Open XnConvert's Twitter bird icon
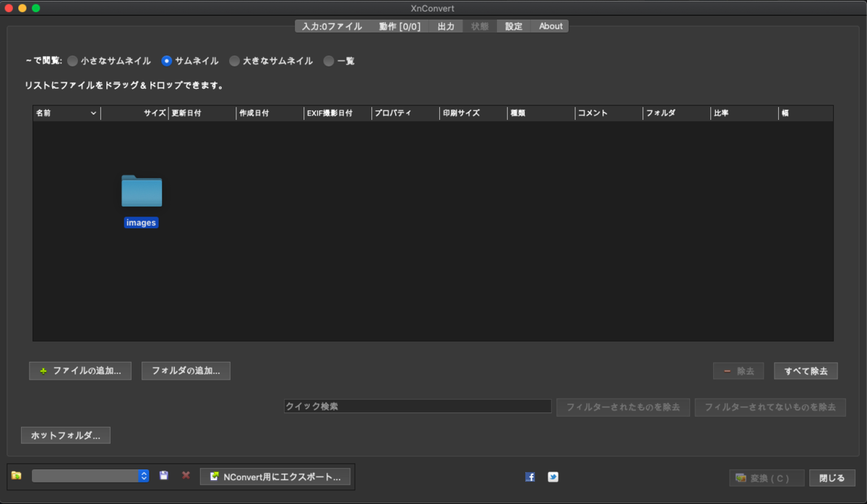 [x=553, y=477]
